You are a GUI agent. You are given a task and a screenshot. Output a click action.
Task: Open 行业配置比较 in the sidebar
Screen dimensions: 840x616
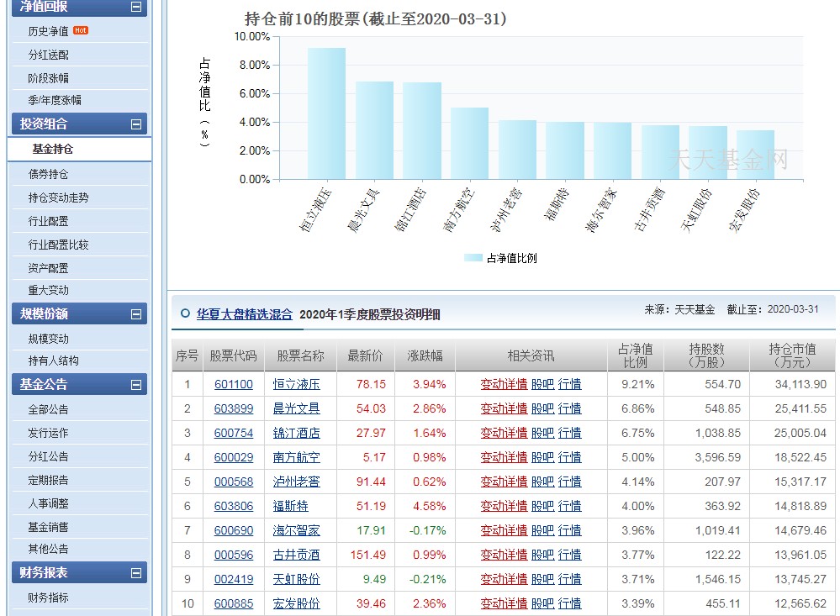click(x=58, y=244)
